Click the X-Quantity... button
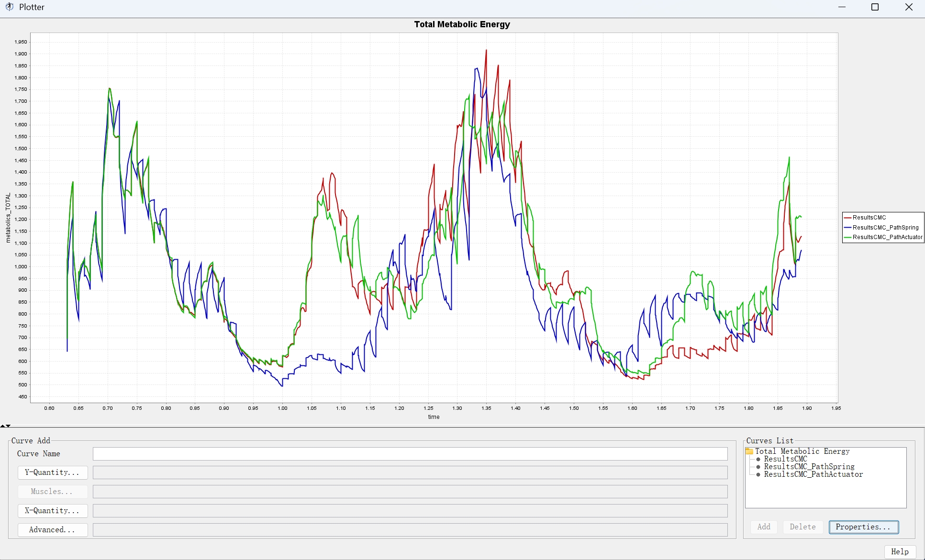This screenshot has width=925, height=560. coord(53,511)
